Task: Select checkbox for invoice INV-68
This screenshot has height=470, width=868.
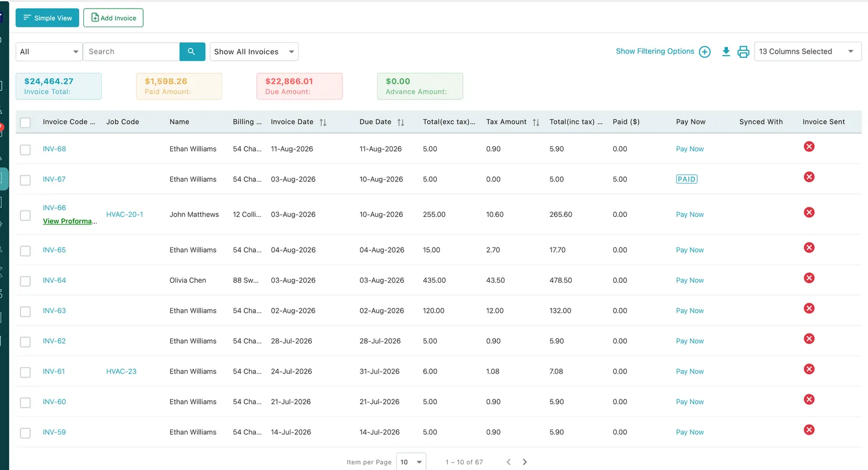Action: tap(25, 150)
